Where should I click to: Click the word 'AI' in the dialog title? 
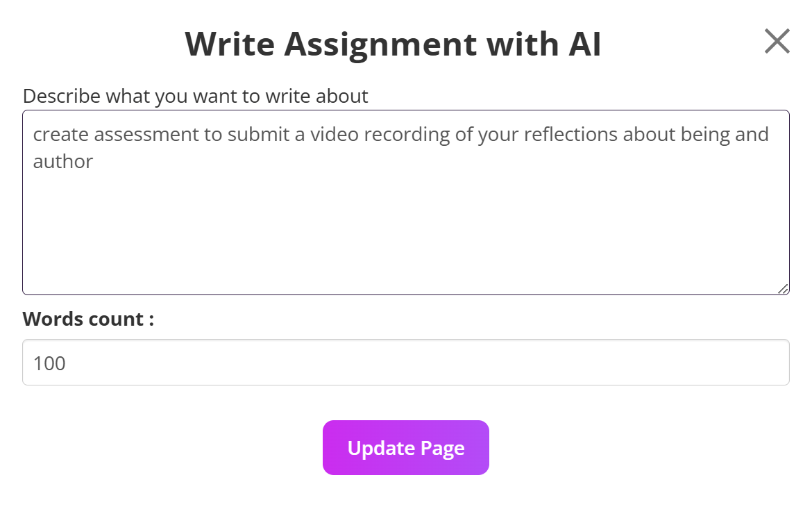click(580, 44)
